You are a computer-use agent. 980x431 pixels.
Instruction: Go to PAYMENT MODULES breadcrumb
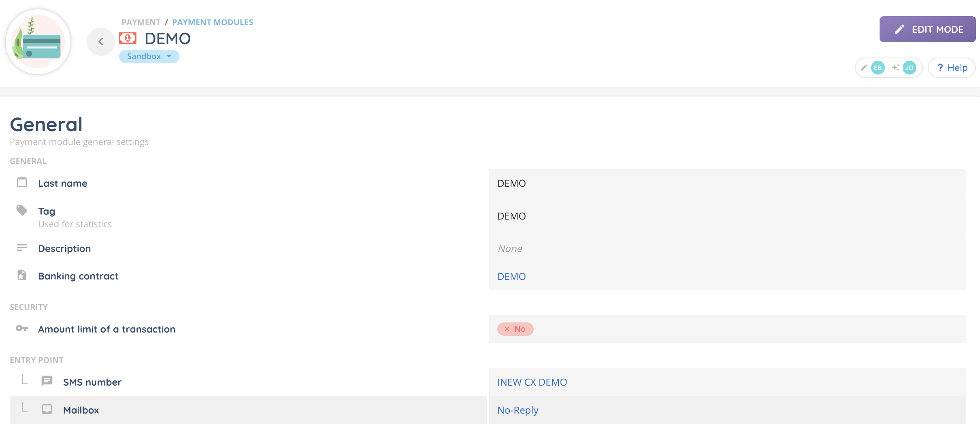click(212, 22)
